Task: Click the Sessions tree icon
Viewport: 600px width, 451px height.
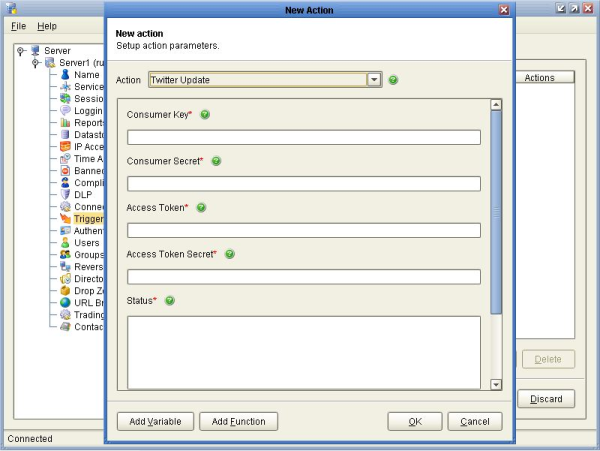Action: coord(65,98)
